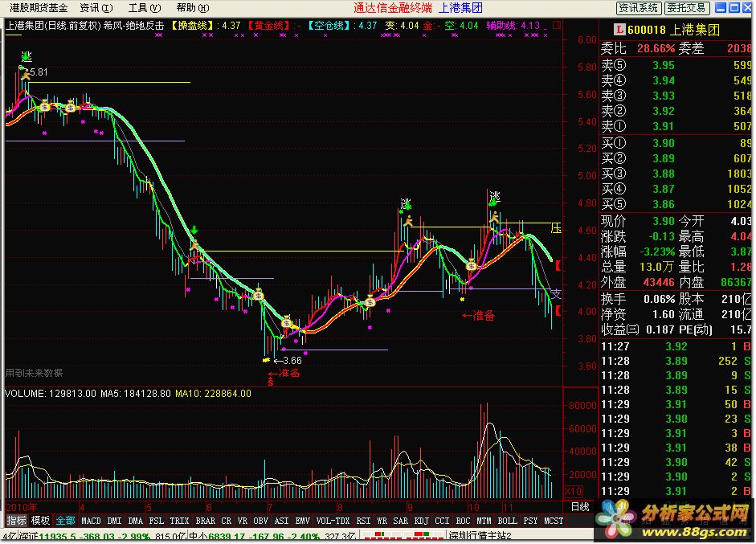Screen dimensions: 756x544
Task: Click the 日线 period button
Action: [580, 507]
